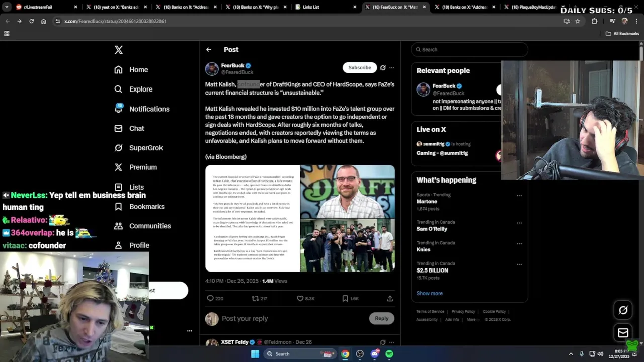This screenshot has width=644, height=362.
Task: Open Terms of Service link
Action: click(x=430, y=312)
